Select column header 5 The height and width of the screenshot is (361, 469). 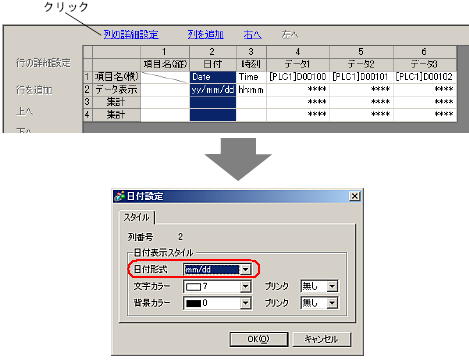[x=361, y=52]
